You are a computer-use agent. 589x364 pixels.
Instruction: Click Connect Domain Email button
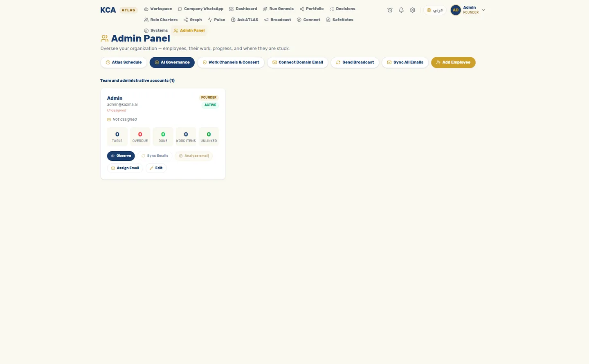[298, 63]
